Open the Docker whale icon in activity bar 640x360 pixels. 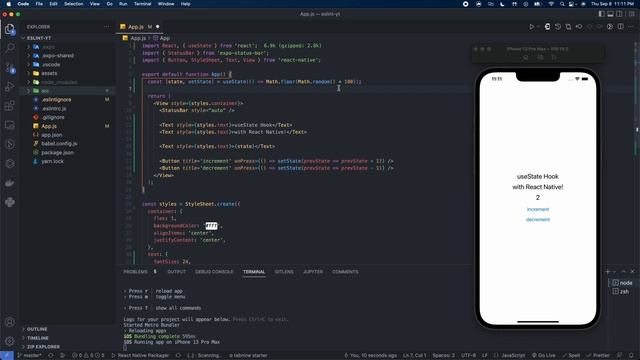click(x=9, y=183)
